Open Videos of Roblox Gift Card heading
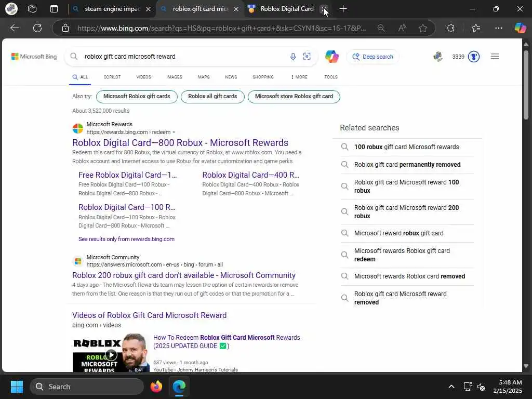 (149, 315)
